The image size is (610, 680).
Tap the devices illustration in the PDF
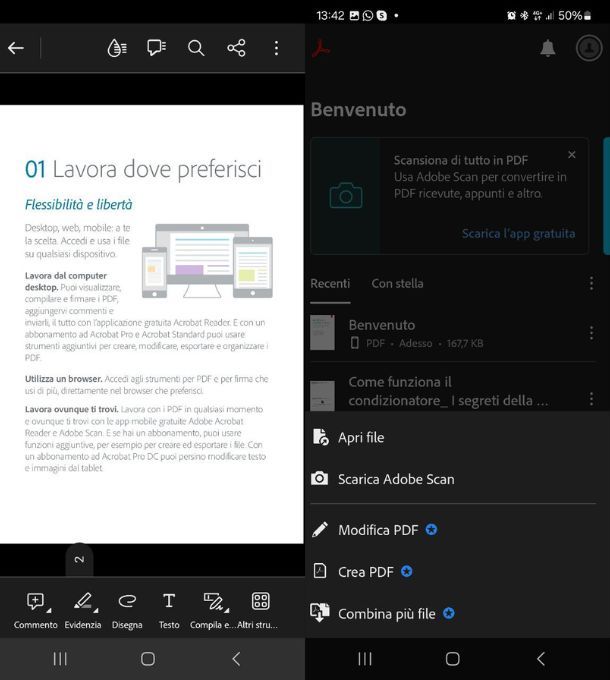pos(207,261)
